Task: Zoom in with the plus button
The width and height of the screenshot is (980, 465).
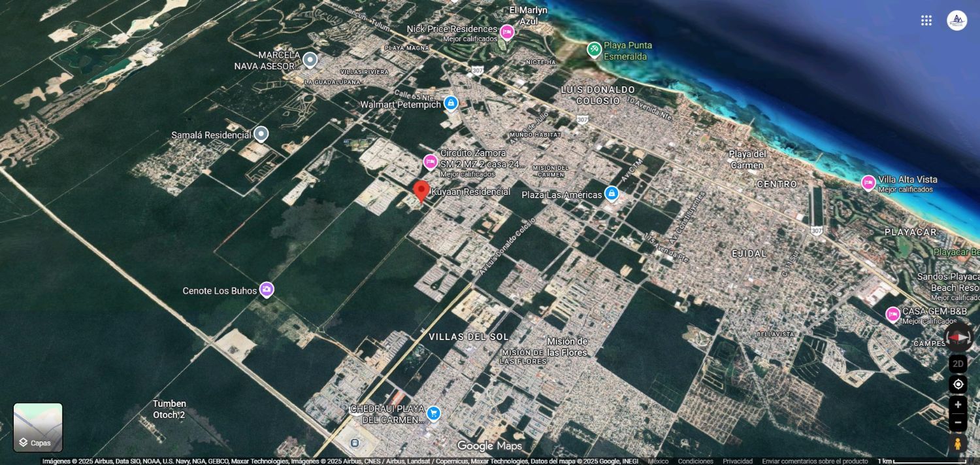Action: click(x=958, y=405)
